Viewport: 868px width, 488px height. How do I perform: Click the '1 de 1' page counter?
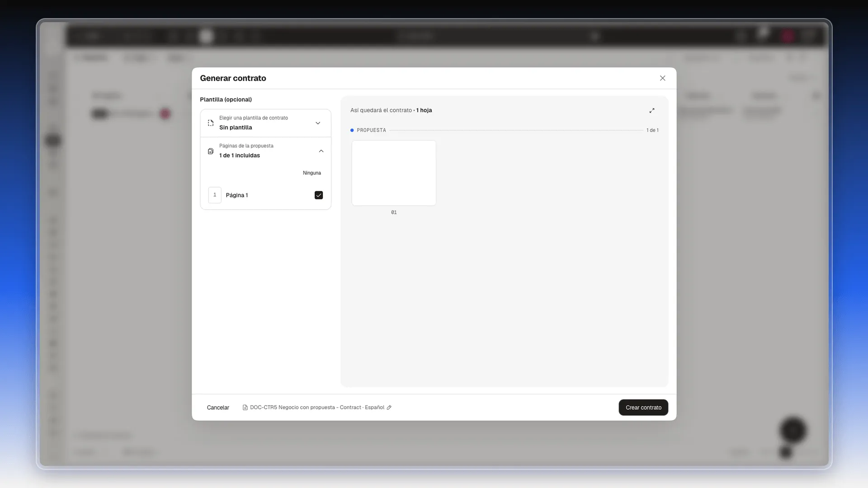pyautogui.click(x=652, y=130)
